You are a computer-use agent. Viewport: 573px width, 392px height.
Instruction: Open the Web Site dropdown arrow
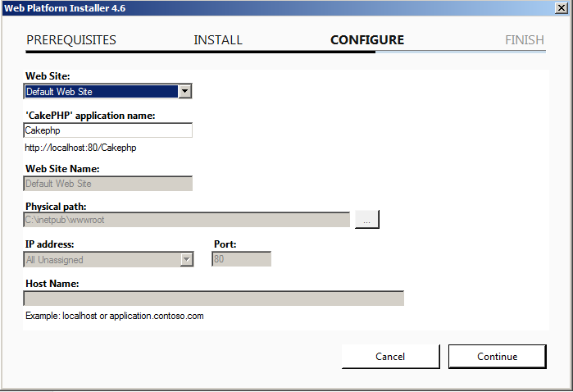[185, 91]
